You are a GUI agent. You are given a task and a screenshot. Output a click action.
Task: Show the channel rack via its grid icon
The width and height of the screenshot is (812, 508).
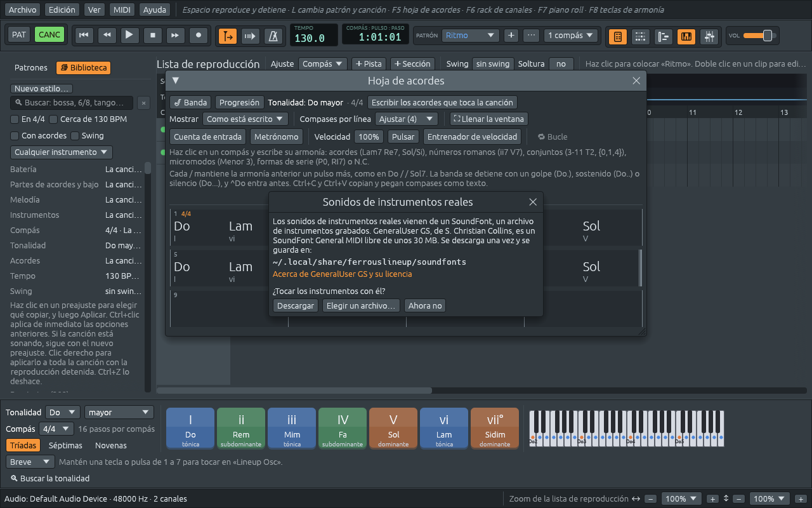pos(640,37)
